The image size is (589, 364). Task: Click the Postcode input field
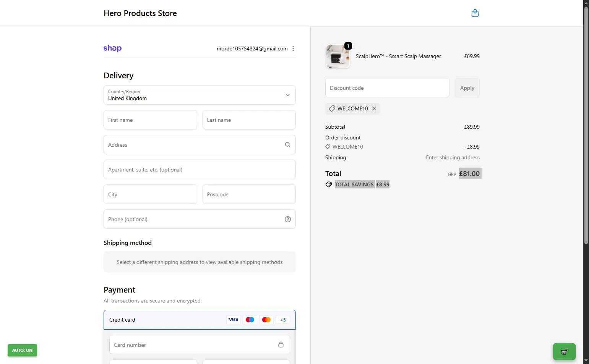(249, 194)
